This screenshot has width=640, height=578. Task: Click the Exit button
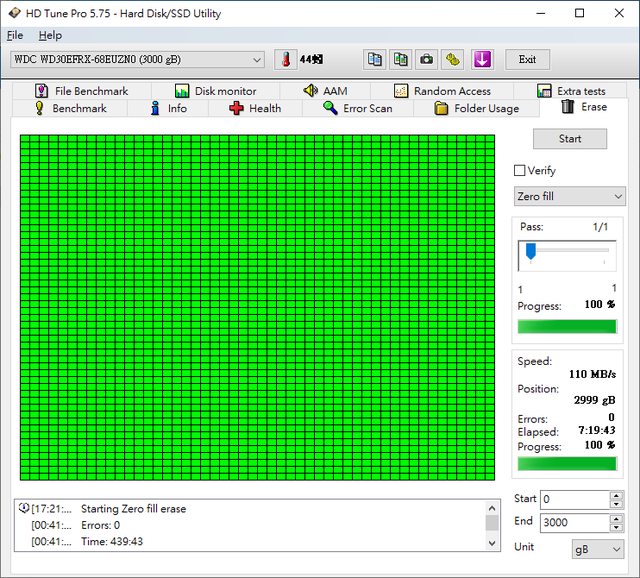click(x=527, y=60)
